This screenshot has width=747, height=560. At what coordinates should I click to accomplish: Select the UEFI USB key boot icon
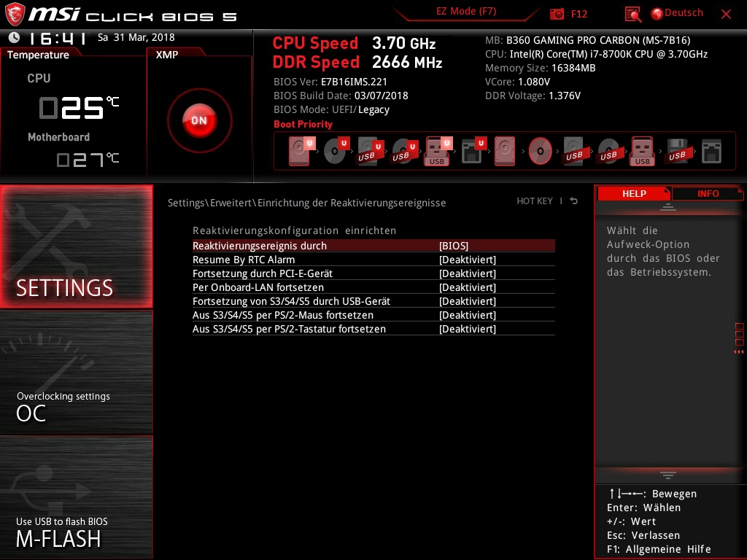click(x=438, y=152)
